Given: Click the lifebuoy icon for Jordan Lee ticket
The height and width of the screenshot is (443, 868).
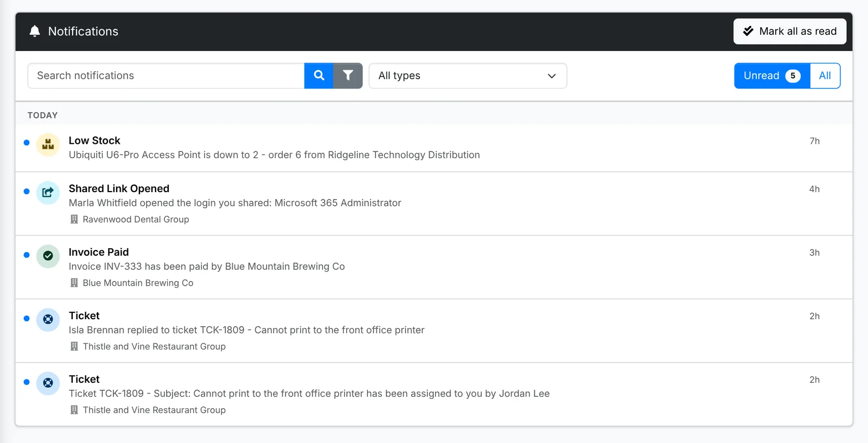Looking at the screenshot, I should [48, 383].
